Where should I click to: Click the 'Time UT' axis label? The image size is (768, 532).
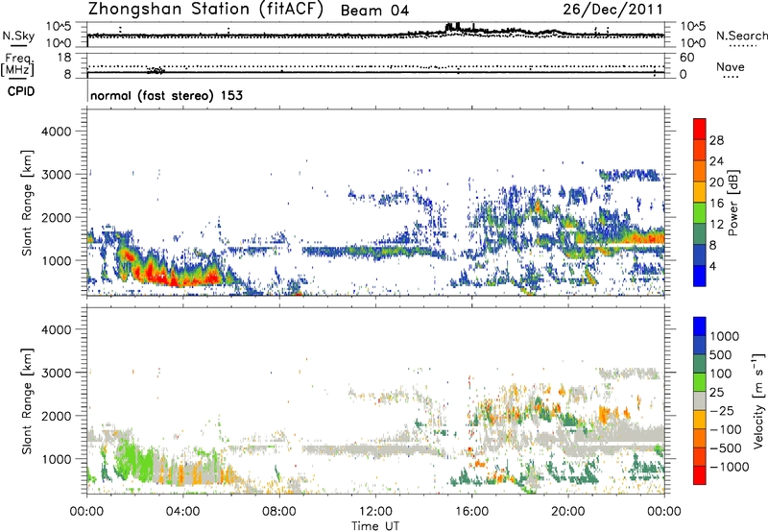tap(375, 526)
